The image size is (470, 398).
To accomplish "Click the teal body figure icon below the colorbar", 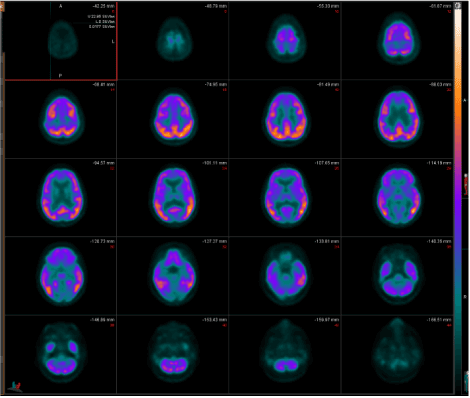I will pyautogui.click(x=466, y=381).
